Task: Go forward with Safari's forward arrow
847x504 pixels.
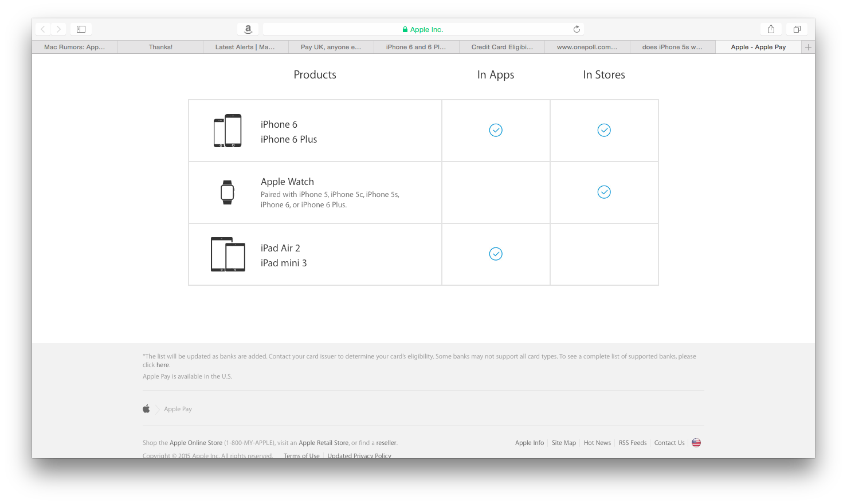Action: [58, 29]
